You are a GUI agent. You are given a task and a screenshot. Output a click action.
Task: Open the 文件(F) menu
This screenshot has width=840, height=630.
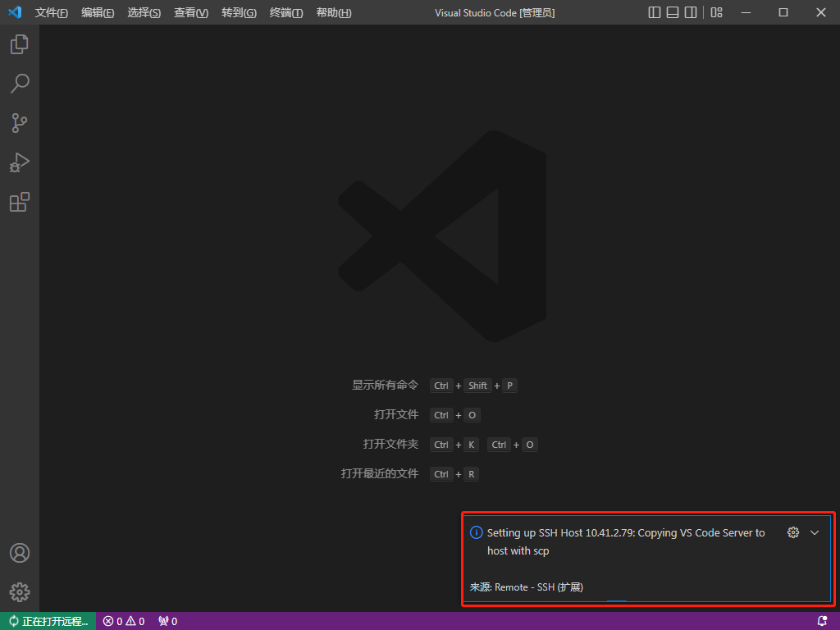pos(52,13)
